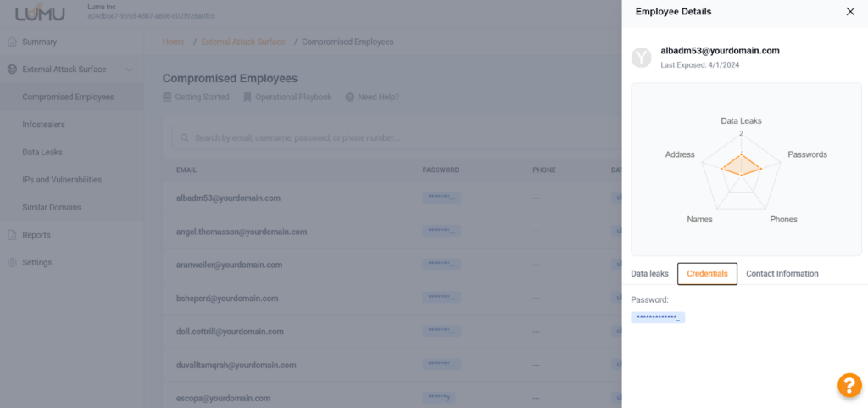868x408 pixels.
Task: Switch to the Data leaks tab
Action: point(649,274)
